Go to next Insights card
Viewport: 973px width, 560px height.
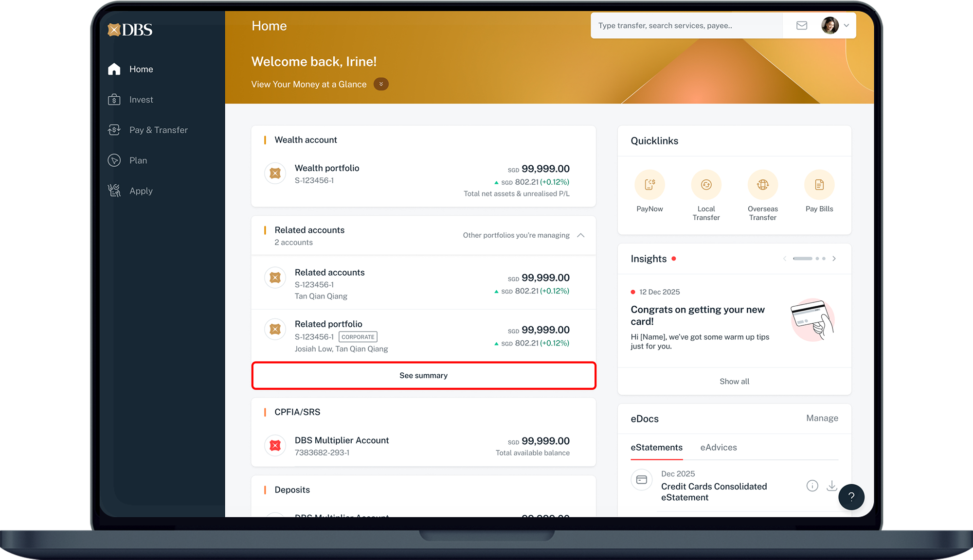[x=834, y=259]
